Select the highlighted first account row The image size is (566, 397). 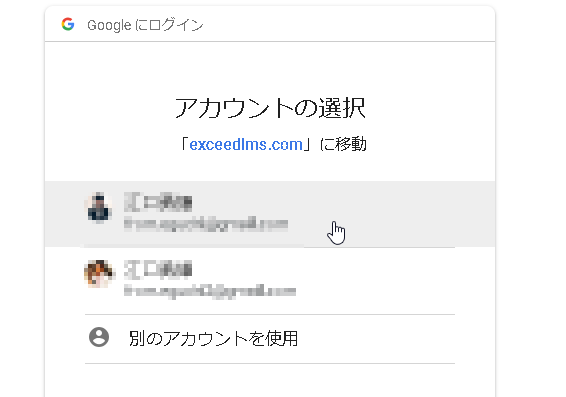(x=270, y=214)
